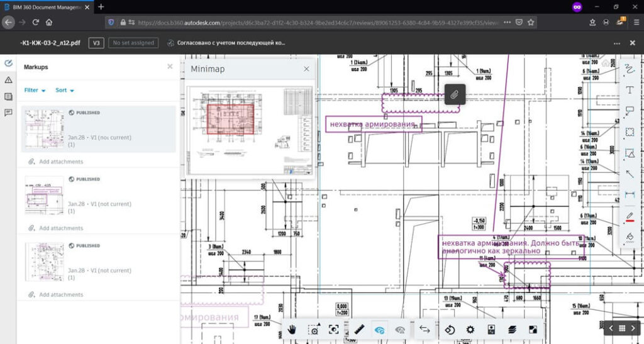
Task: Select the нехватка армирования markup text box
Action: click(374, 124)
